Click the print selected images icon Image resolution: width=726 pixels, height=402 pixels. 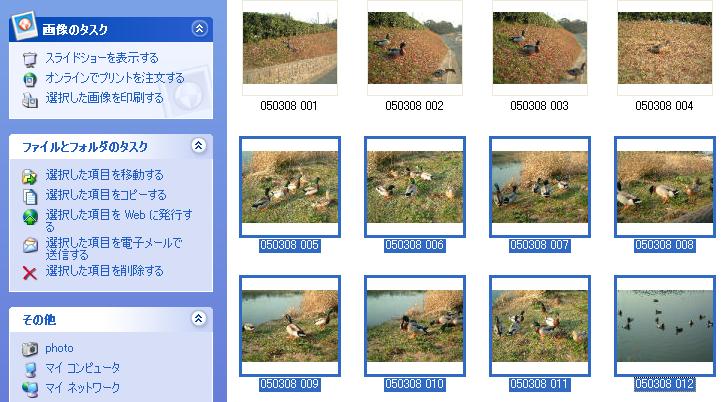(30, 100)
